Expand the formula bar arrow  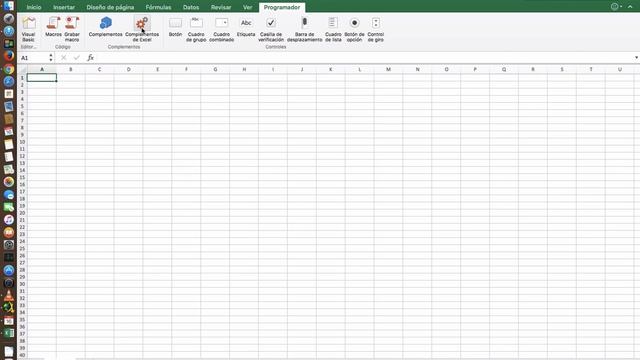coord(636,58)
